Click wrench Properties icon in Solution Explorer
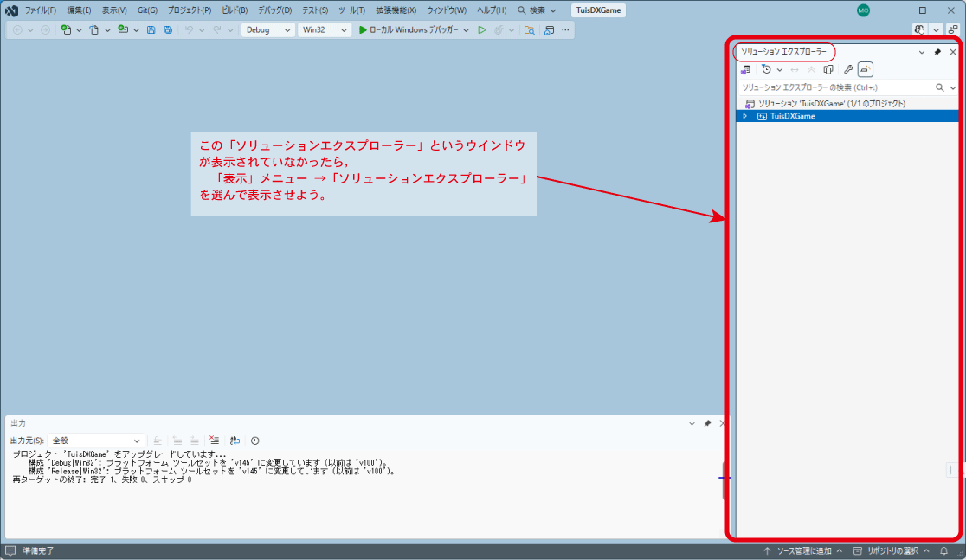The image size is (966, 560). [x=848, y=69]
